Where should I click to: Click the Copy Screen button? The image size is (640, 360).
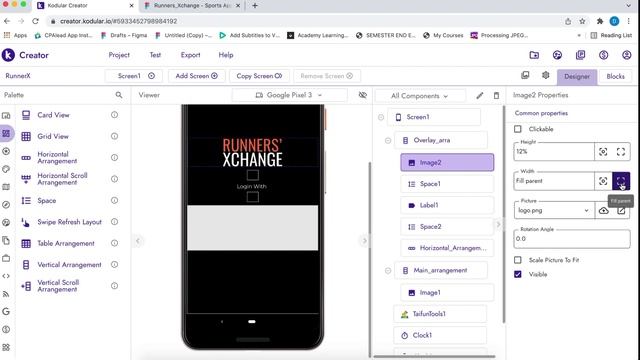click(259, 76)
